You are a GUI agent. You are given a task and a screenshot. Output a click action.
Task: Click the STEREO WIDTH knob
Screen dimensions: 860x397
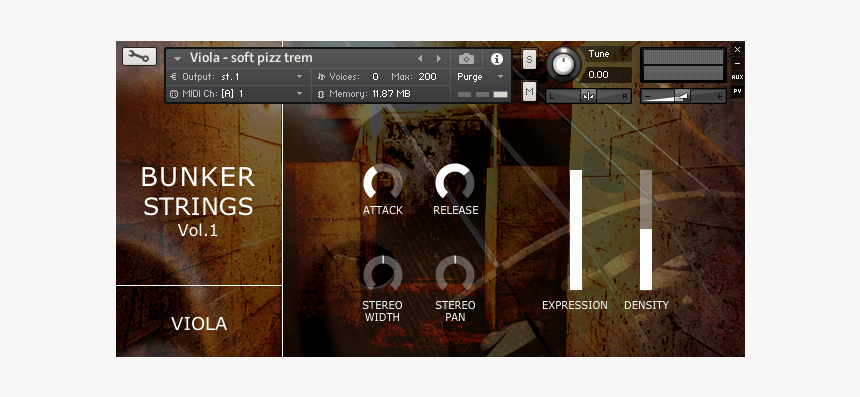point(383,274)
